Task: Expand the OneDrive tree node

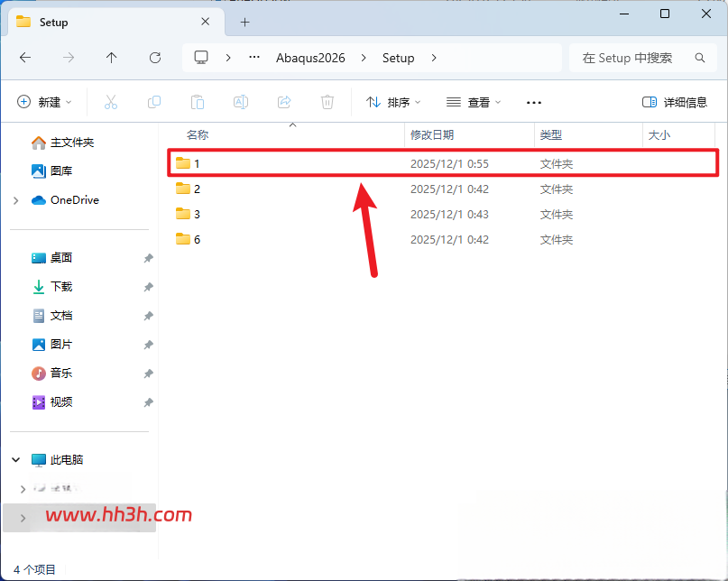Action: tap(15, 200)
